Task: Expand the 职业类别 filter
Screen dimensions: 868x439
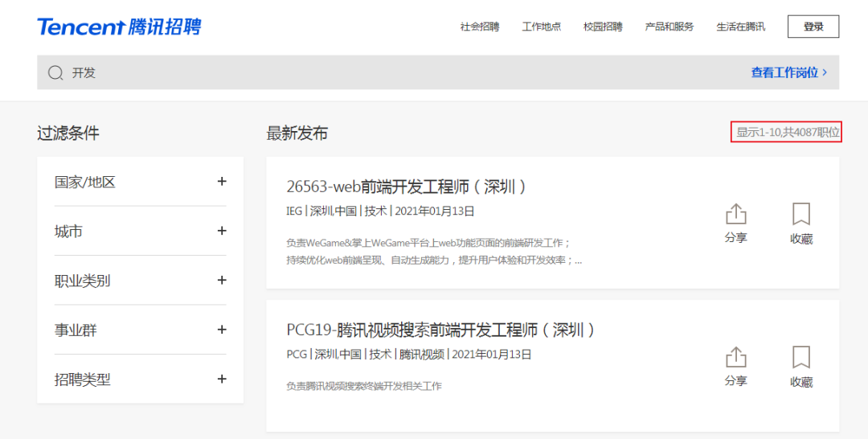Action: pos(222,280)
